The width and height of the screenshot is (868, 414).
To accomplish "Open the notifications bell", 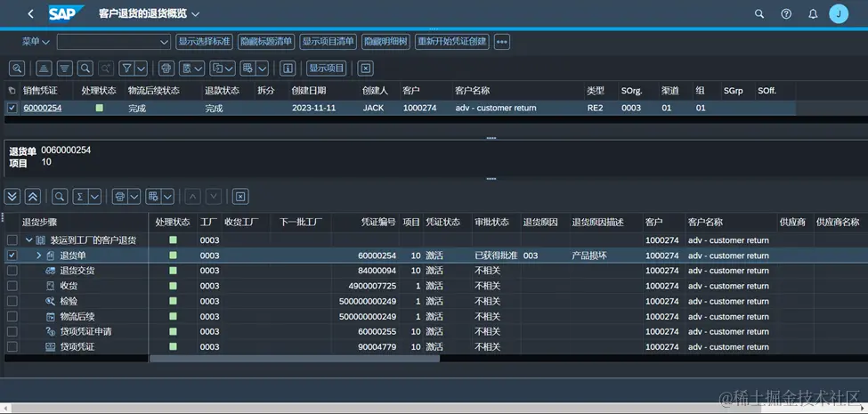I will 813,14.
